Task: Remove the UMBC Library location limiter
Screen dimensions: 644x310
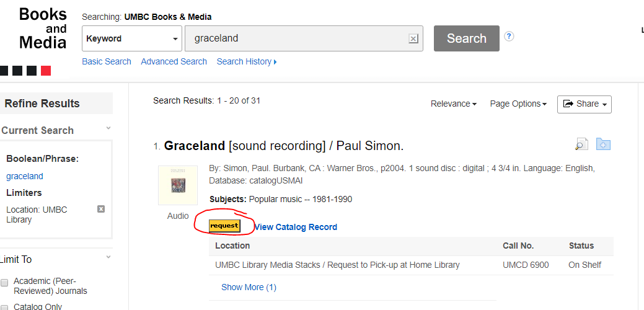Action: (101, 210)
